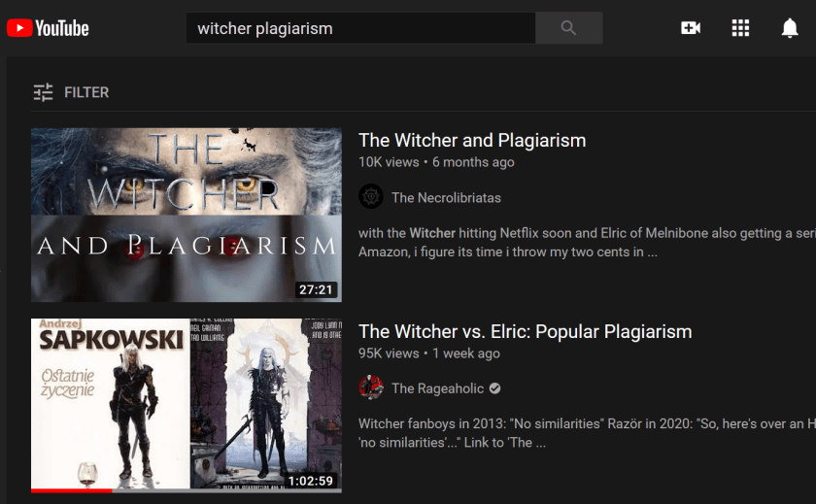
Task: Open 'The Witcher and Plagiarism' video title
Action: pyautogui.click(x=472, y=140)
